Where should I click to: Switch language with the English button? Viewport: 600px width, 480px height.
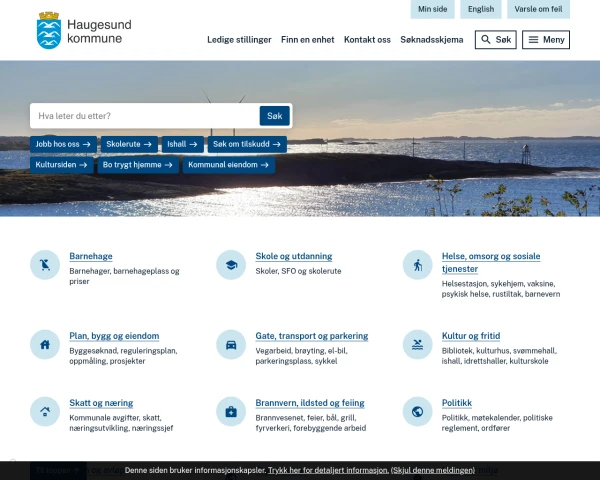[481, 9]
